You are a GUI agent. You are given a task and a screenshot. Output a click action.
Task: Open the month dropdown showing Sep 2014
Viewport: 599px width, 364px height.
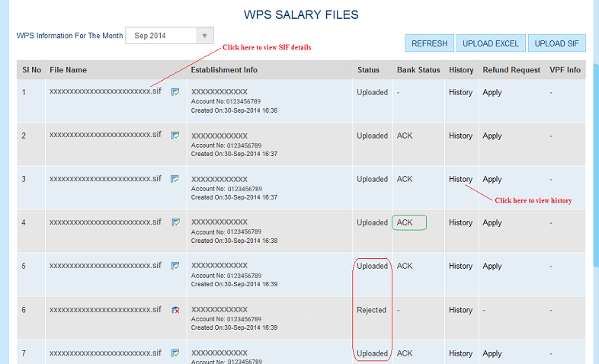coord(170,36)
